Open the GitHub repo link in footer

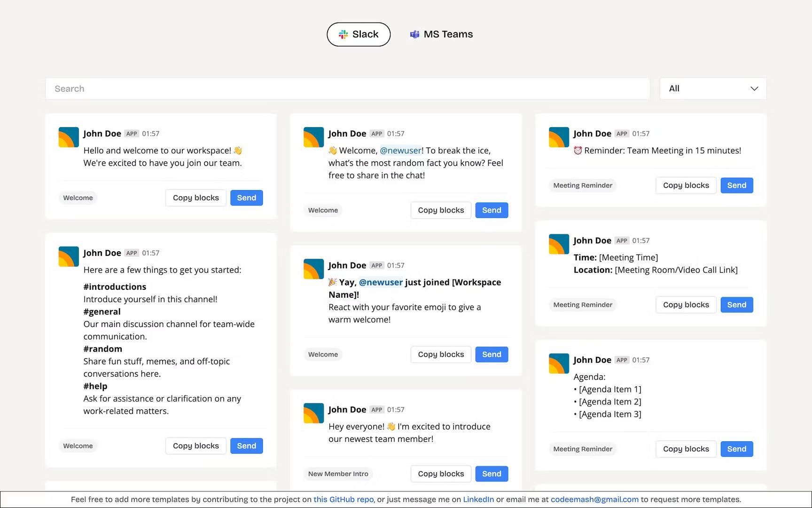(x=344, y=500)
